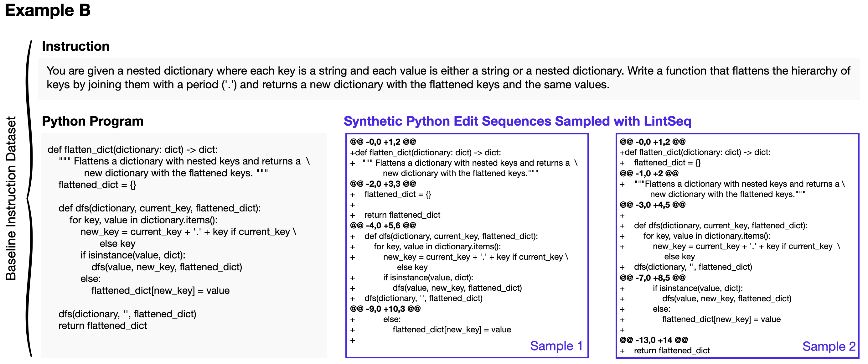Click the "Example B" title
868x364 pixels.
click(48, 10)
